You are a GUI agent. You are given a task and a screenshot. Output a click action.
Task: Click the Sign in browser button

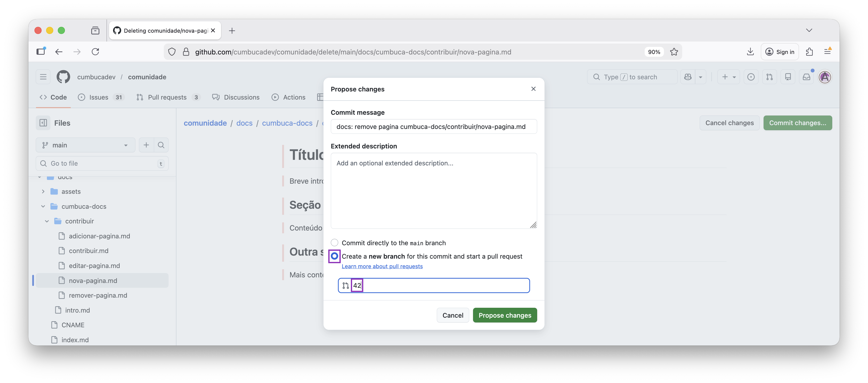(x=780, y=52)
